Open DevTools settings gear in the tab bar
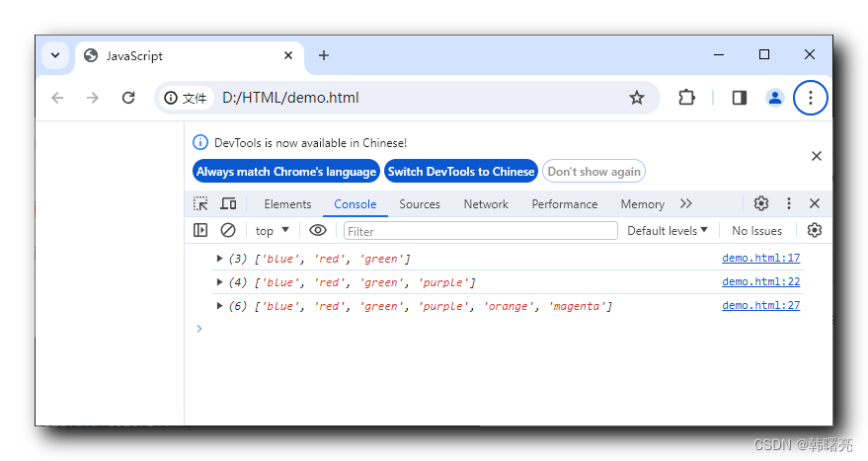 pos(761,203)
